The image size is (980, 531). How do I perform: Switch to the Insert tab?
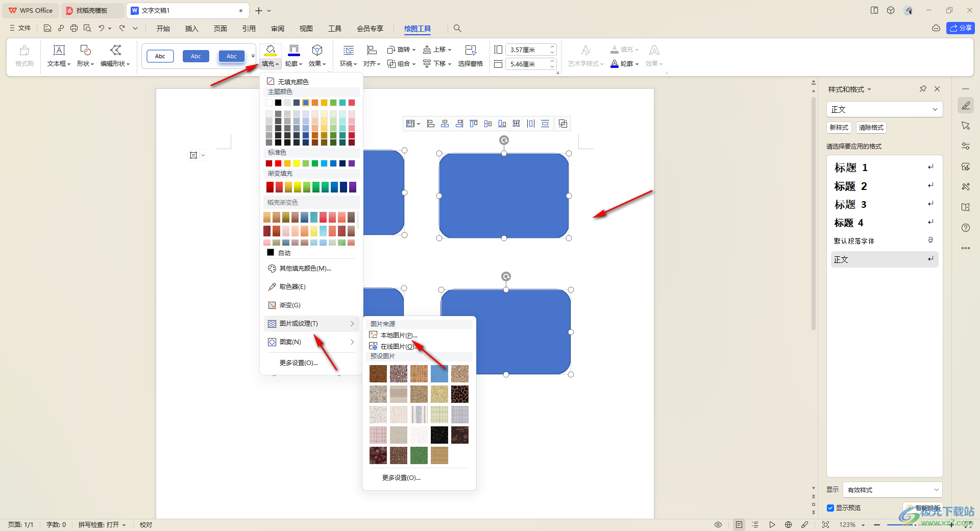click(191, 29)
